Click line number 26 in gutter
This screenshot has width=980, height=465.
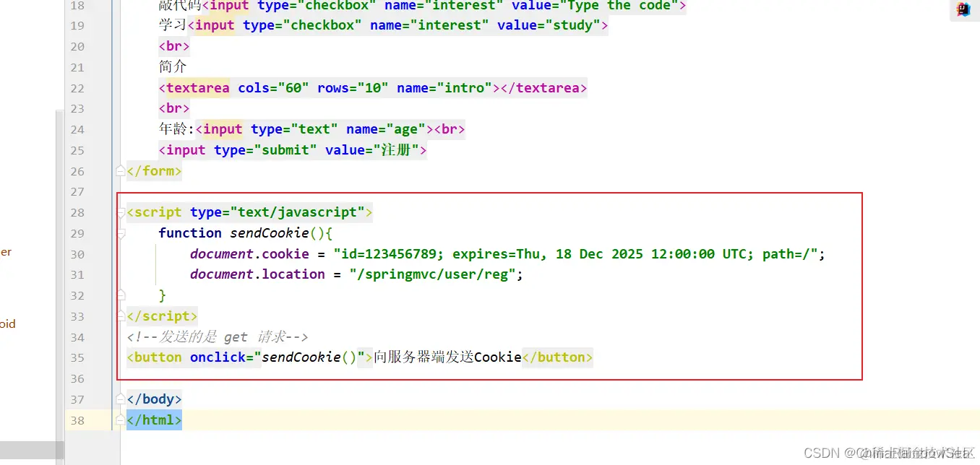77,172
